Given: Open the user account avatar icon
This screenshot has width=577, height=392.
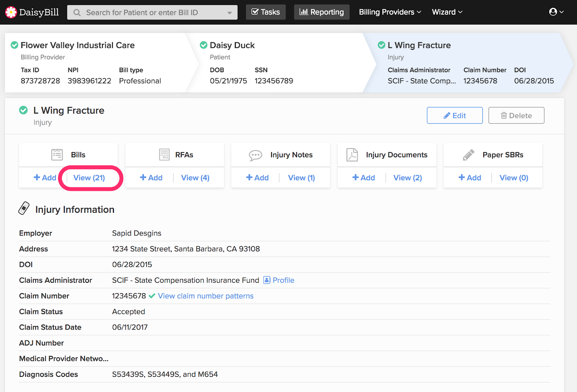Looking at the screenshot, I should point(553,12).
